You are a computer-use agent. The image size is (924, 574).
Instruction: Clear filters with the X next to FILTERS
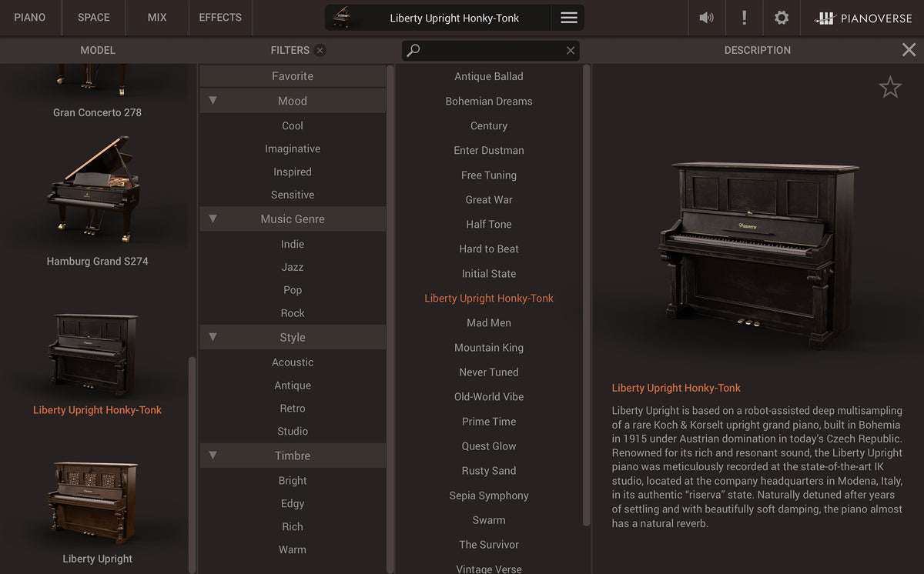[x=320, y=50]
